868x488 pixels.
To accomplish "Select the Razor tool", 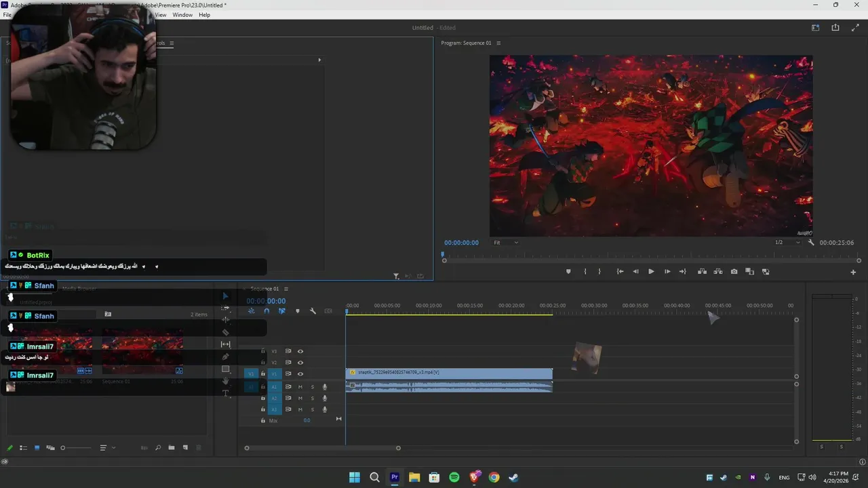I will 226,332.
